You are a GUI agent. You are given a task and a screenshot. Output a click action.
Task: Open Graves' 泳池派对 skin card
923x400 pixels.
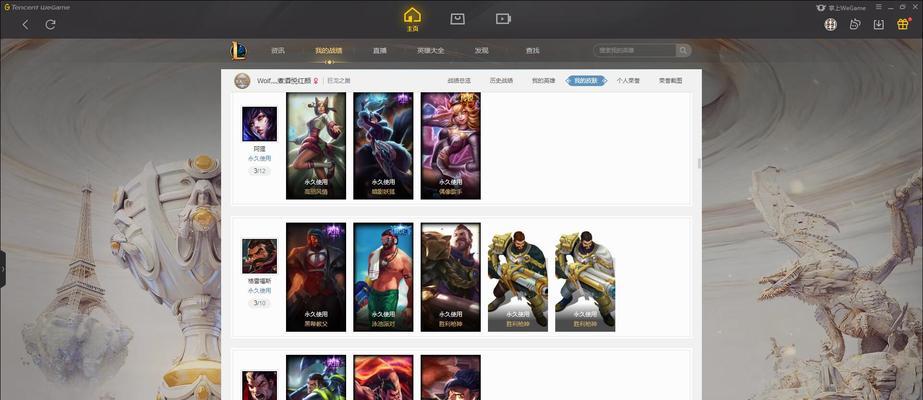[383, 277]
